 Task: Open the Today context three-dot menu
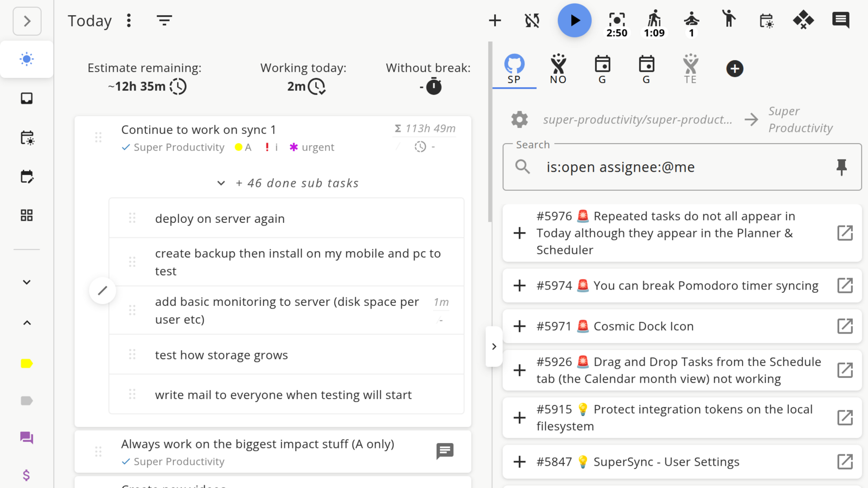129,21
